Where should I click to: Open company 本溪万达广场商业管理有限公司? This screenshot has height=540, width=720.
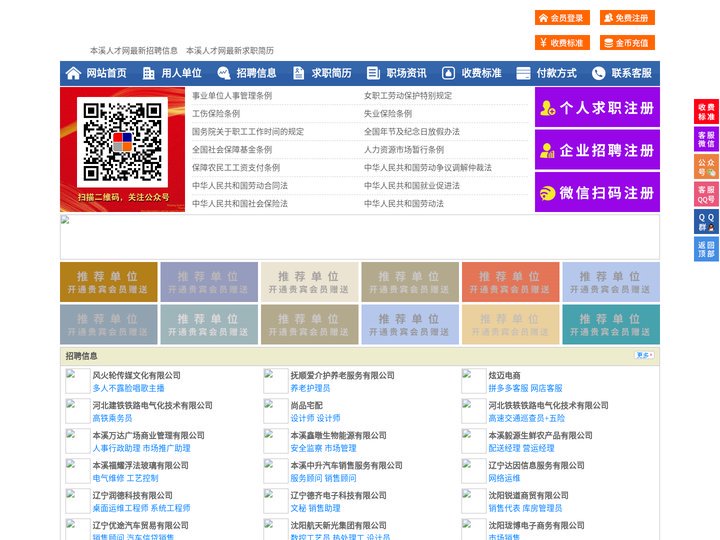[x=148, y=435]
